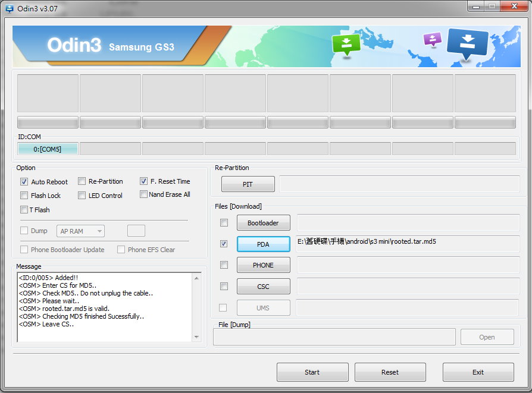Enable the Re-Partition checkbox

point(82,181)
